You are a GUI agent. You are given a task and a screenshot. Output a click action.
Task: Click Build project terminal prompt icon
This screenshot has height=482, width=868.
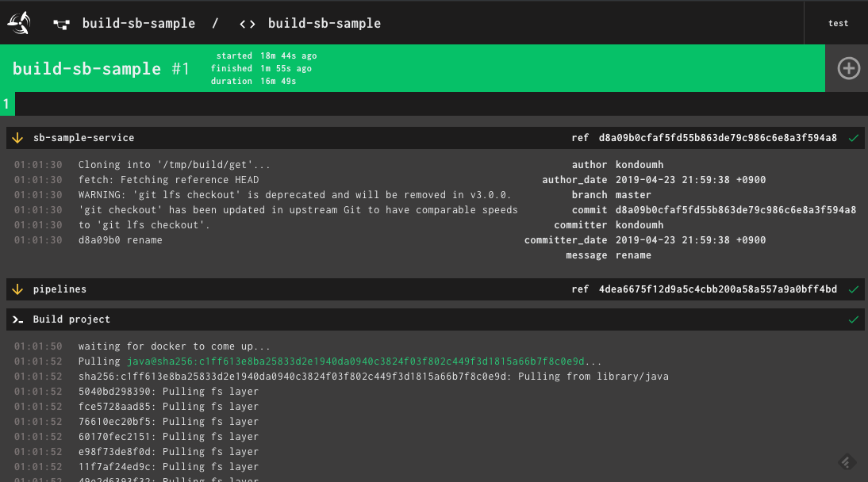17,319
